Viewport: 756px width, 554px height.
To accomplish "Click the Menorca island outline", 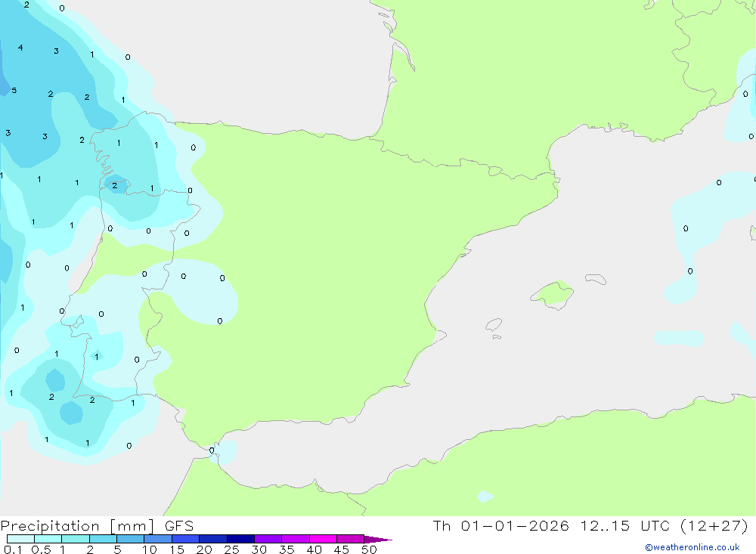I will coord(596,279).
